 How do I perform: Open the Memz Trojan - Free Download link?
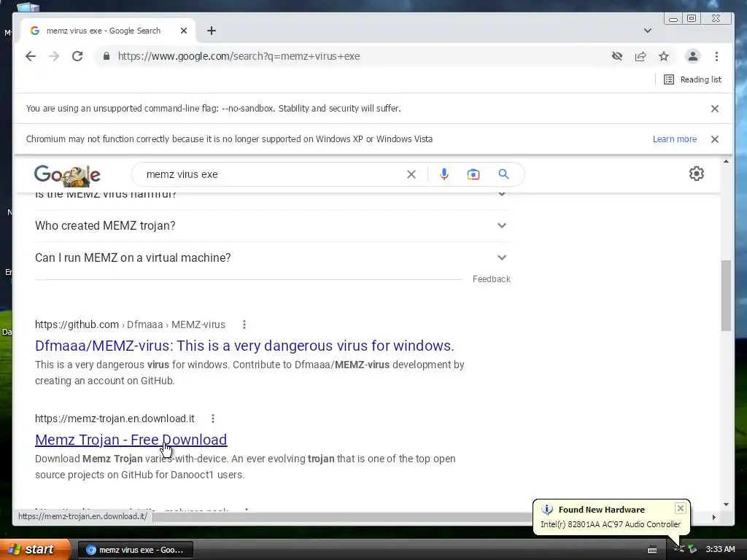coord(131,440)
